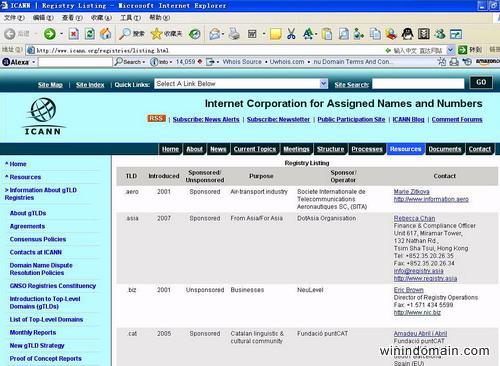Click the yellow note toolbar icon
This screenshot has width=500, height=366.
(x=275, y=34)
